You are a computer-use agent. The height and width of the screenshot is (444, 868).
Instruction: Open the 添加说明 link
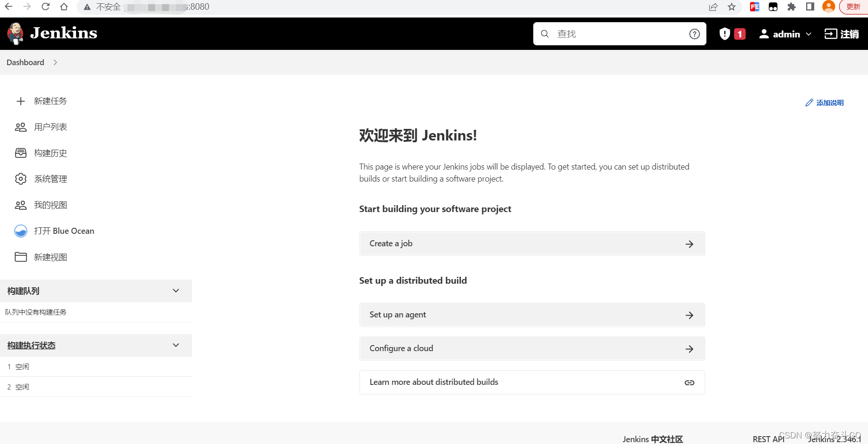pyautogui.click(x=830, y=103)
